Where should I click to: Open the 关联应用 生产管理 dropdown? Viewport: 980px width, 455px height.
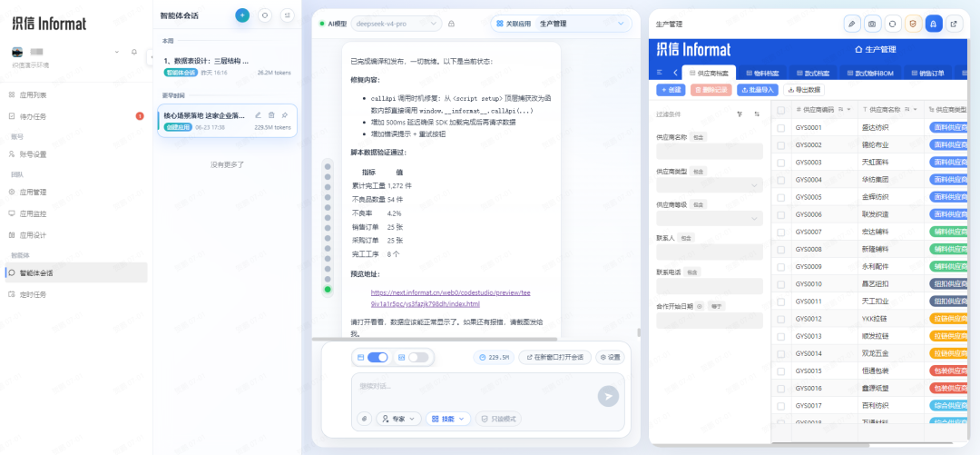click(562, 24)
